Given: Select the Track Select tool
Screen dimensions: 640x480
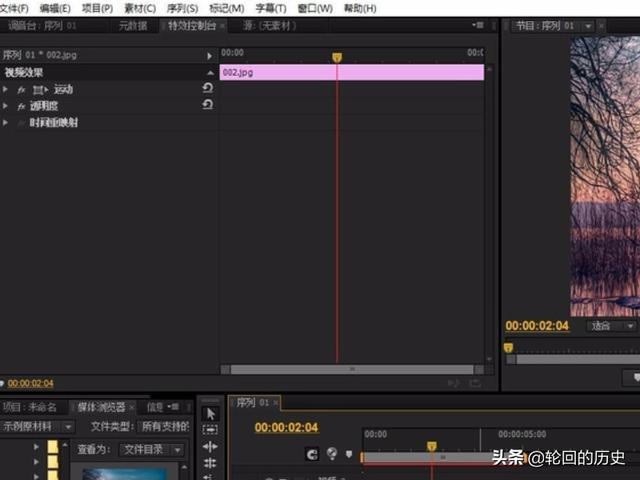Looking at the screenshot, I should pyautogui.click(x=210, y=430).
